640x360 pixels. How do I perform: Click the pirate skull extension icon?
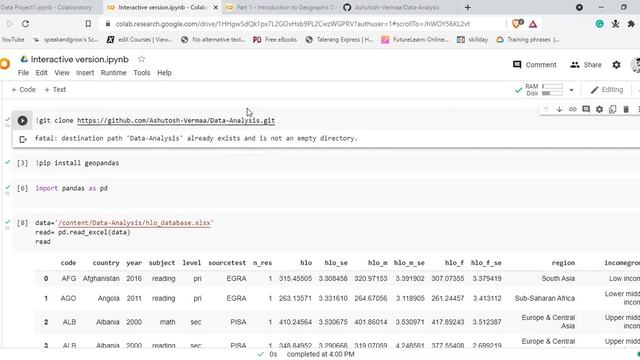(616, 24)
